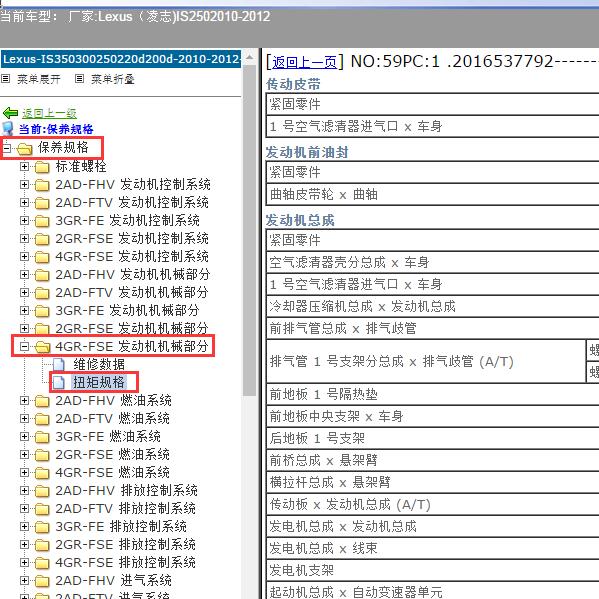Click the 前桥总成 x 悬架臂 row
599x599 pixels.
click(x=432, y=460)
